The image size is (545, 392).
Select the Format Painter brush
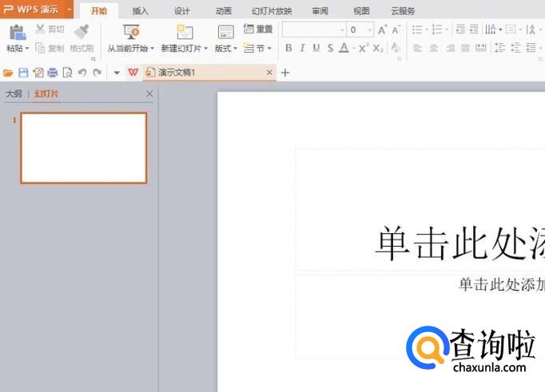[82, 32]
